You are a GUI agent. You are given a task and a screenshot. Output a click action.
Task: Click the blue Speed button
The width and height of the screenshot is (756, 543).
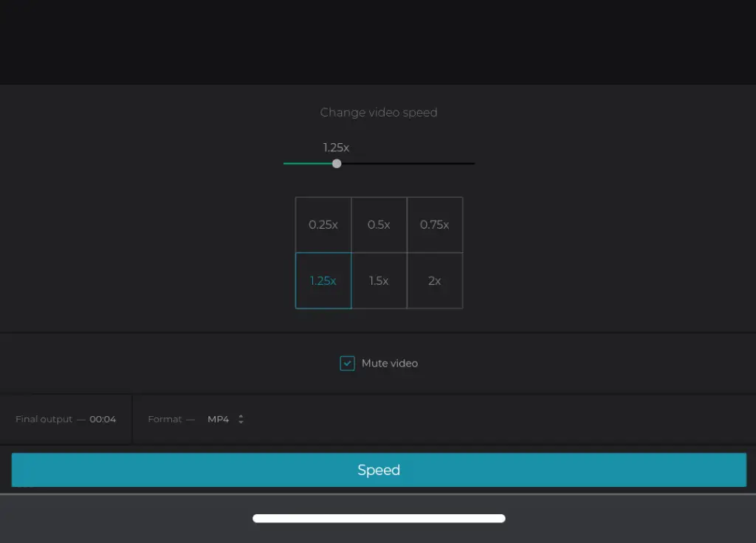click(x=379, y=470)
